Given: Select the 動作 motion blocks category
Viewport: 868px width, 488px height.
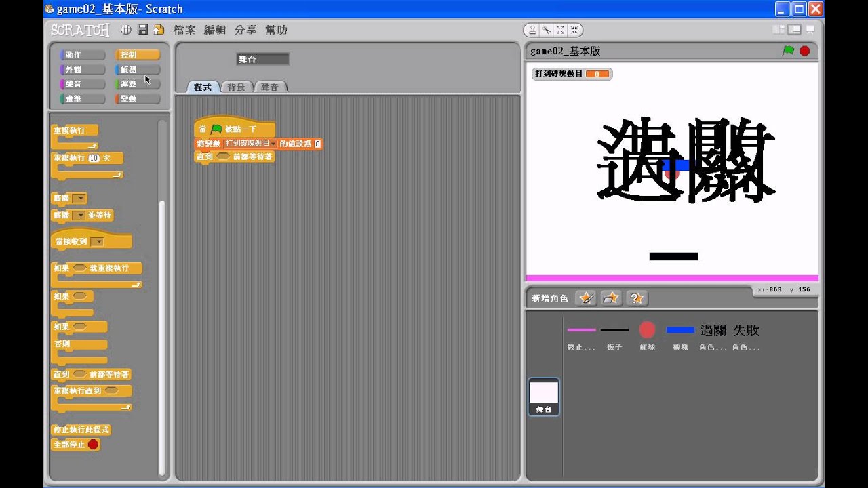Looking at the screenshot, I should click(x=83, y=55).
